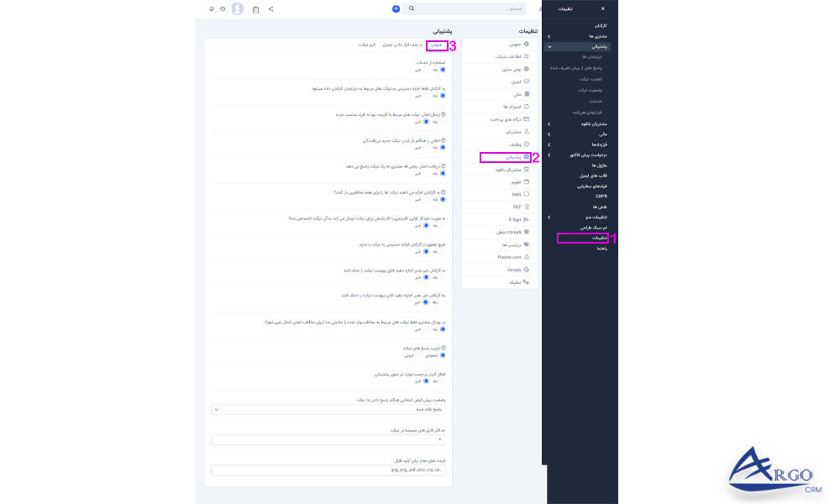Collapse 'پشتیبانی' section in dark sidebar
This screenshot has width=840, height=504.
pyautogui.click(x=549, y=47)
